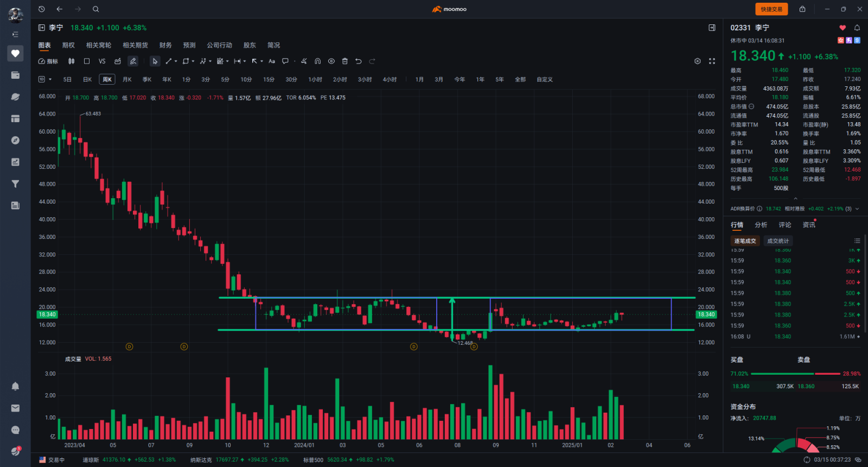Screen dimensions: 868x467
Task: Open the list options icon beside 成交统计
Action: (x=857, y=241)
